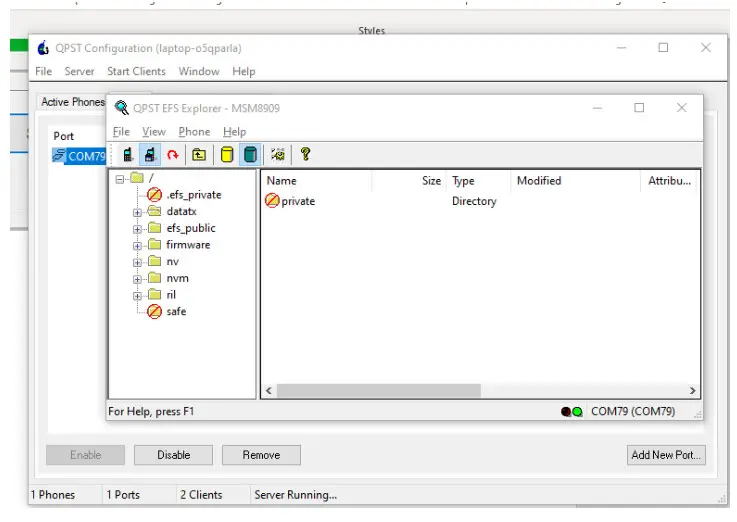
Task: Select the private directory in file list
Action: click(x=297, y=201)
